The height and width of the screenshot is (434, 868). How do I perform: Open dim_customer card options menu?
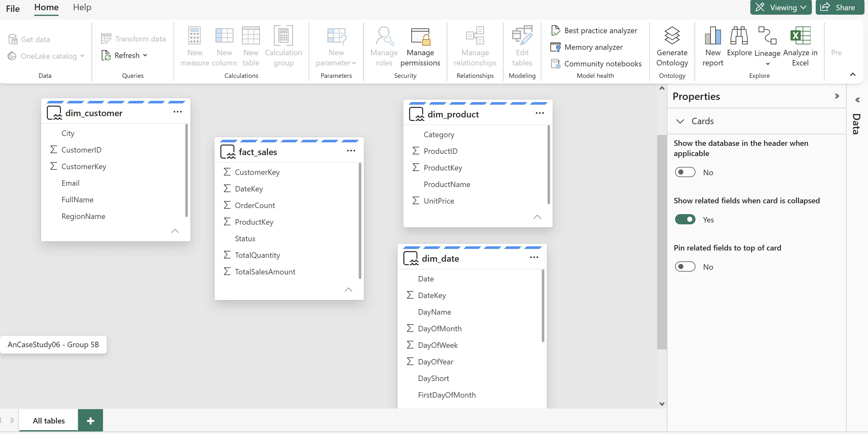[178, 112]
